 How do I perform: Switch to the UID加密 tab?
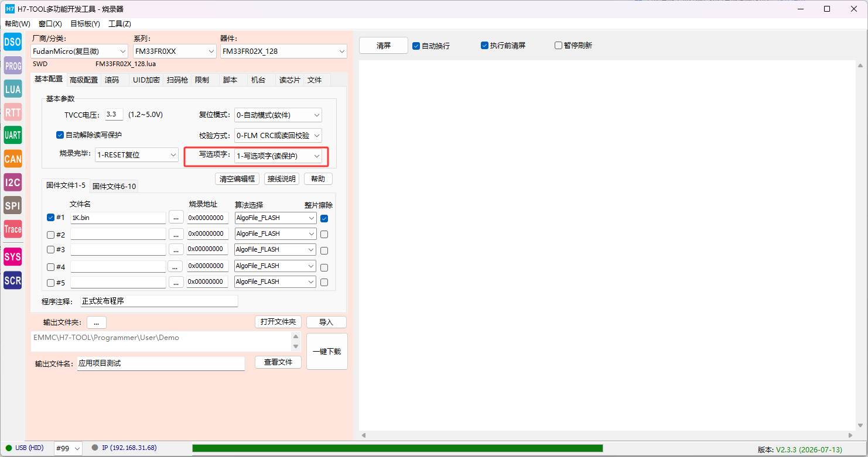click(x=146, y=80)
